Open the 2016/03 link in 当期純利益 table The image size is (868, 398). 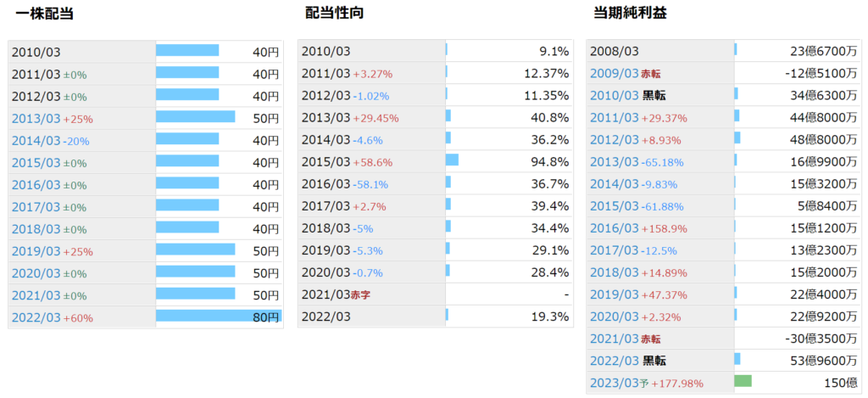point(615,228)
